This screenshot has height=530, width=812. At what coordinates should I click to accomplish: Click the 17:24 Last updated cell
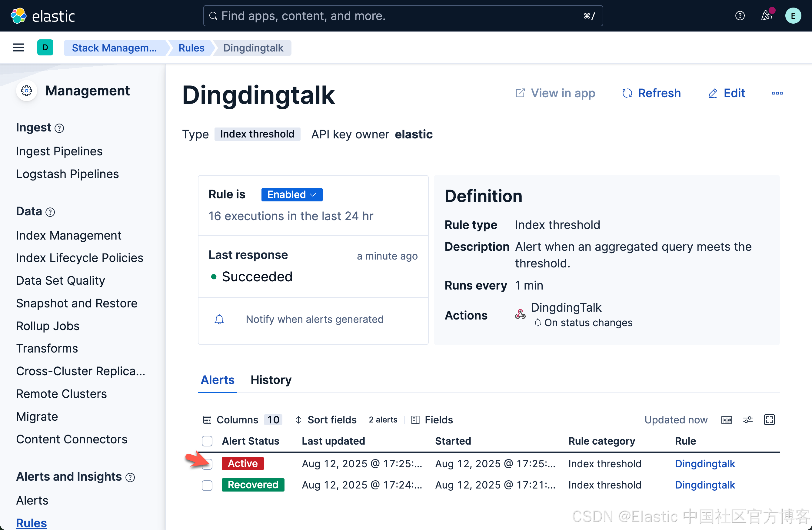pyautogui.click(x=362, y=485)
